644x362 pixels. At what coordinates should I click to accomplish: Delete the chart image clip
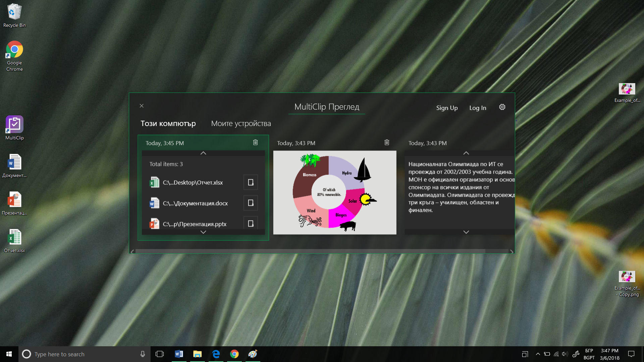click(387, 142)
